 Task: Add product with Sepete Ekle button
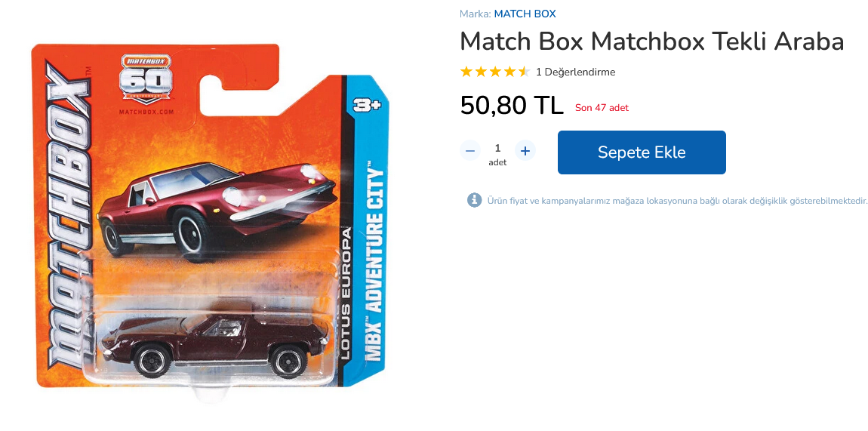pyautogui.click(x=642, y=152)
